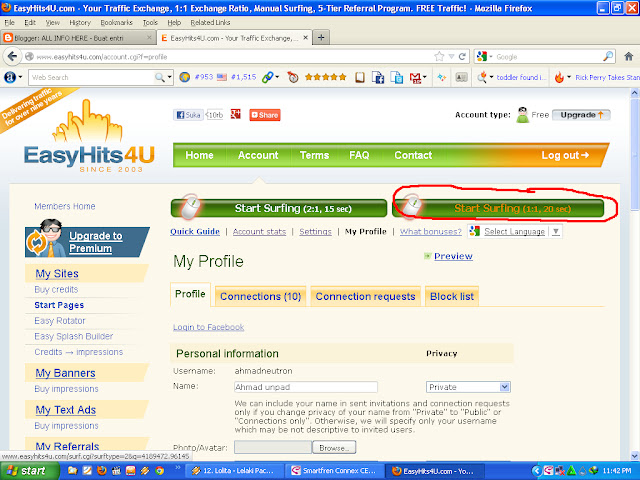
Task: Open the File menu
Action: coord(9,22)
